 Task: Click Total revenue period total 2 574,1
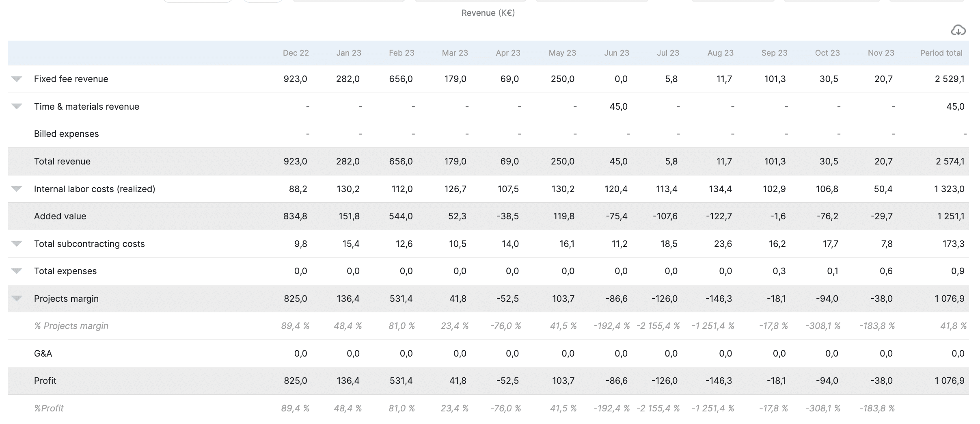click(x=950, y=161)
